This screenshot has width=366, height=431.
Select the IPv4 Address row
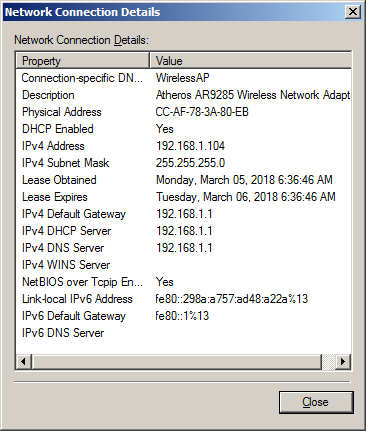(x=183, y=146)
